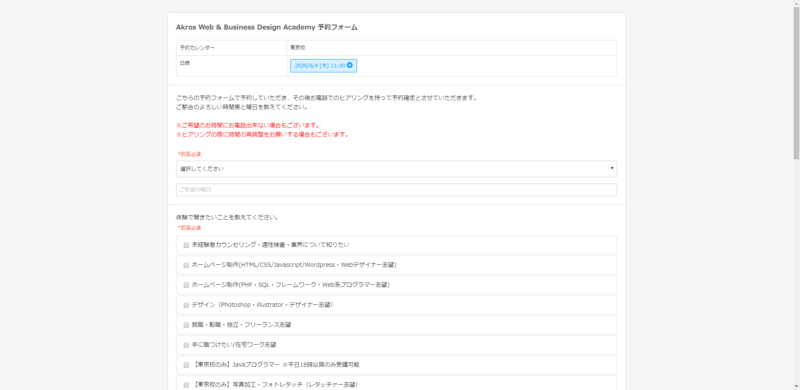Remove the 2020/6/4 11:30 date chip via x icon
Viewport: 800px width, 390px height.
point(349,65)
